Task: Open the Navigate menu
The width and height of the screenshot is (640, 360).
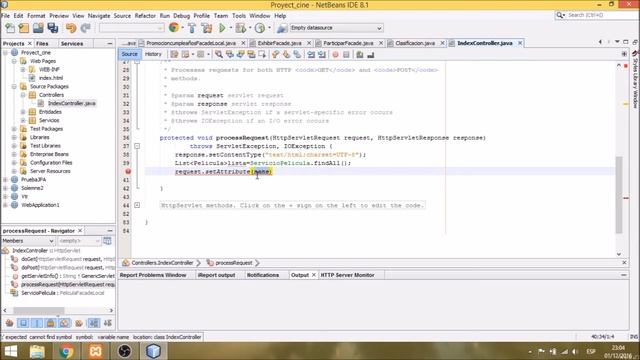Action: point(99,16)
